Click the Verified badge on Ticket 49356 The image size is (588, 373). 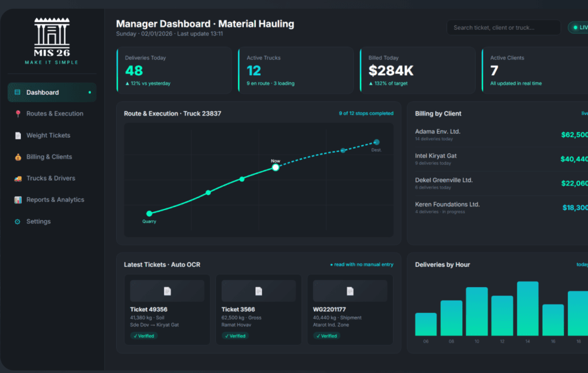point(143,336)
